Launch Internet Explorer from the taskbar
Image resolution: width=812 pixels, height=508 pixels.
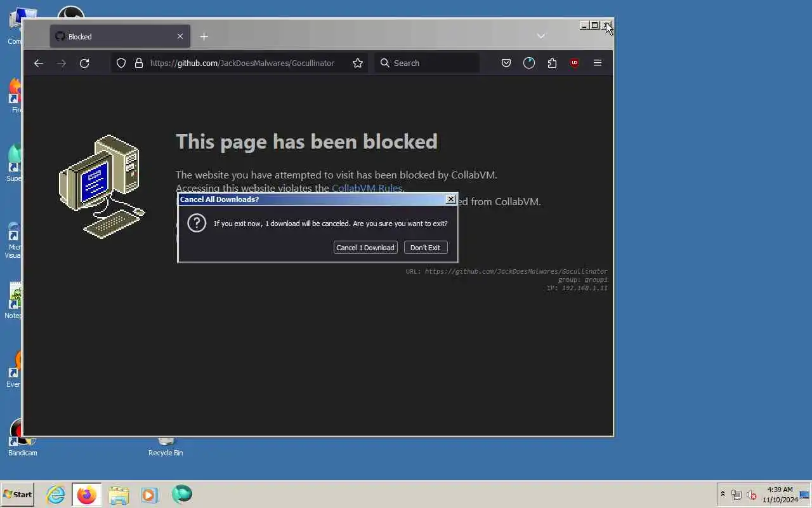pyautogui.click(x=56, y=494)
